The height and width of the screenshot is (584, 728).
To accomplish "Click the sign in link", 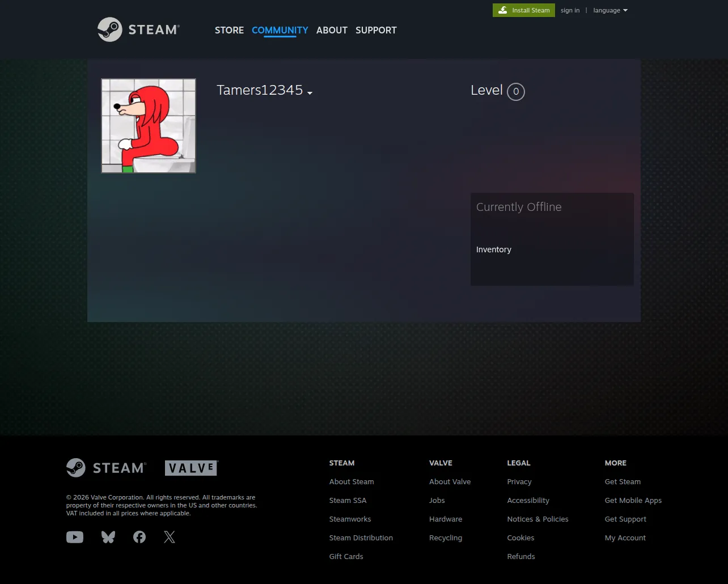I will (570, 10).
